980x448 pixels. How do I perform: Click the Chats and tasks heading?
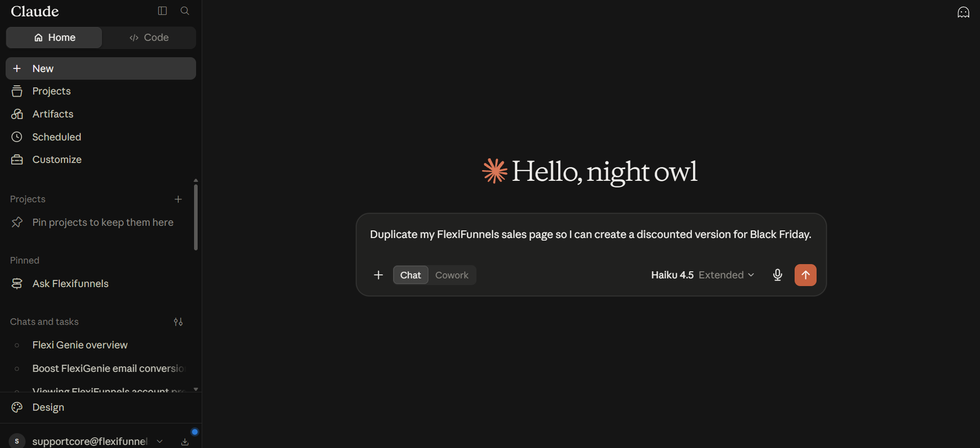[44, 322]
